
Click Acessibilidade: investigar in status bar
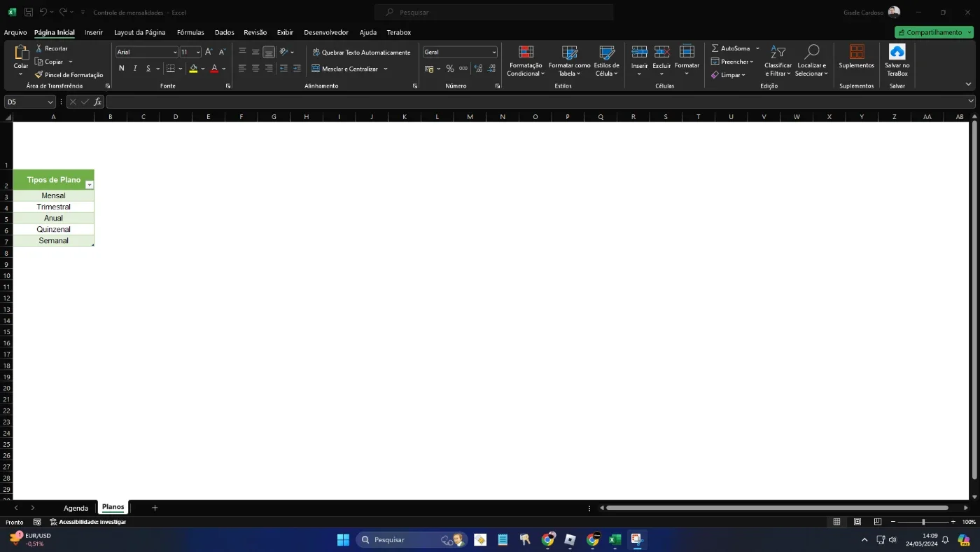tap(87, 522)
